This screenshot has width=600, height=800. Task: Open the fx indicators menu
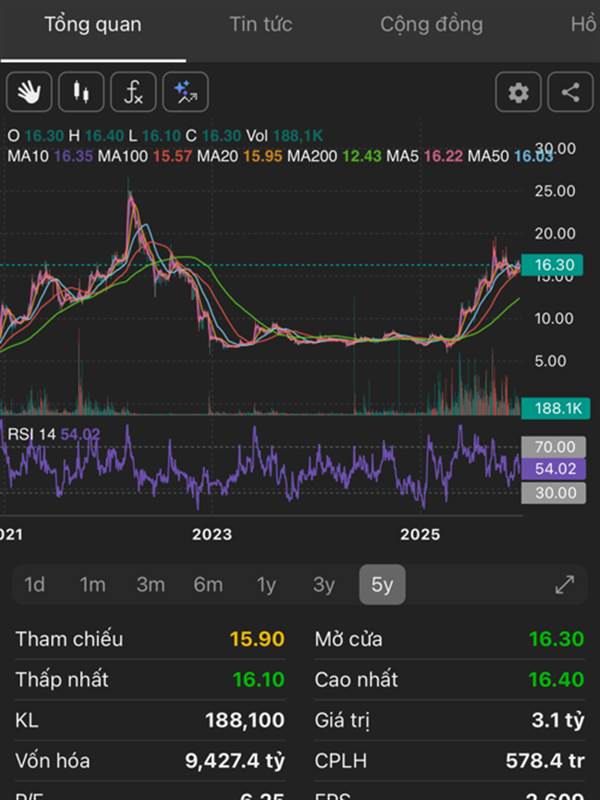133,93
